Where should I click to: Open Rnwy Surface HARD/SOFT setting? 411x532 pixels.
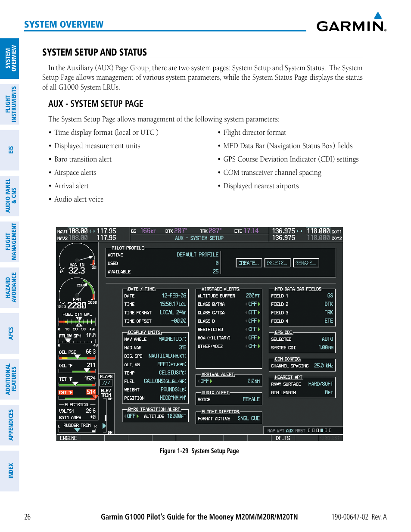pyautogui.click(x=321, y=384)
